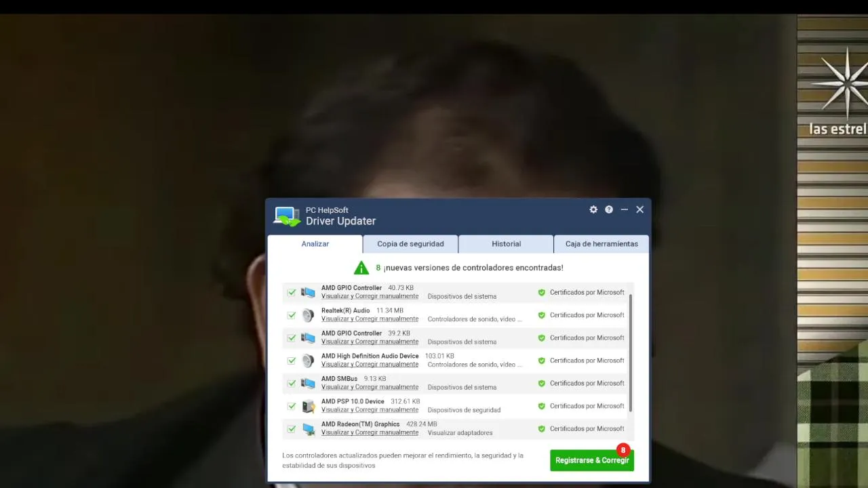Uncheck AMD GPIO Controller 40.73 KB checkbox
Screen dimensions: 868x488
pyautogui.click(x=292, y=293)
